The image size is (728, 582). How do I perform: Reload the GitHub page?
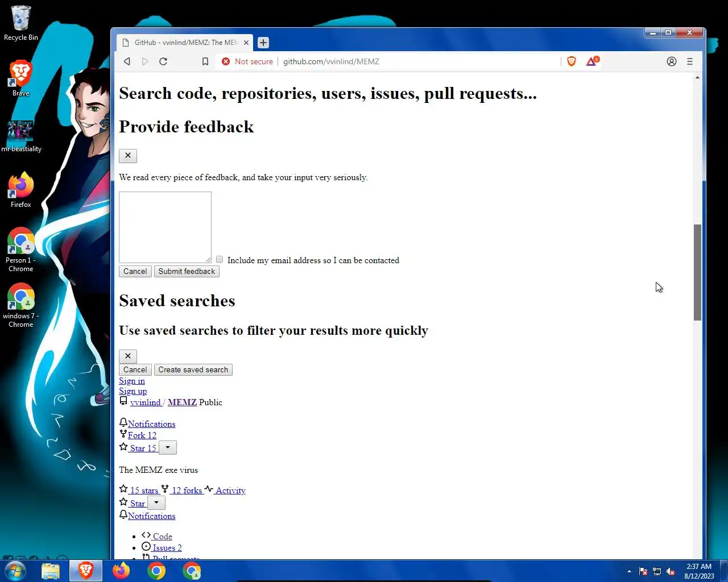pyautogui.click(x=163, y=61)
